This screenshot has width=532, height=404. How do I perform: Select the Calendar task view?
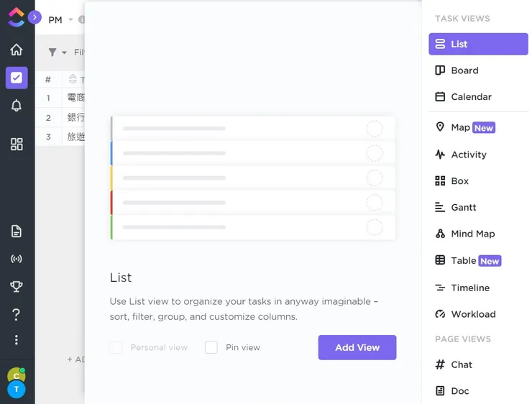470,97
